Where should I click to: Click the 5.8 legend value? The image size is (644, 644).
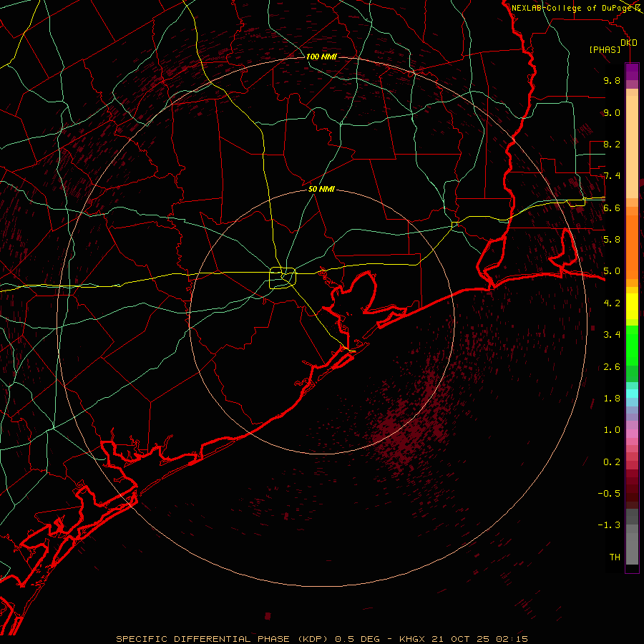(x=612, y=240)
